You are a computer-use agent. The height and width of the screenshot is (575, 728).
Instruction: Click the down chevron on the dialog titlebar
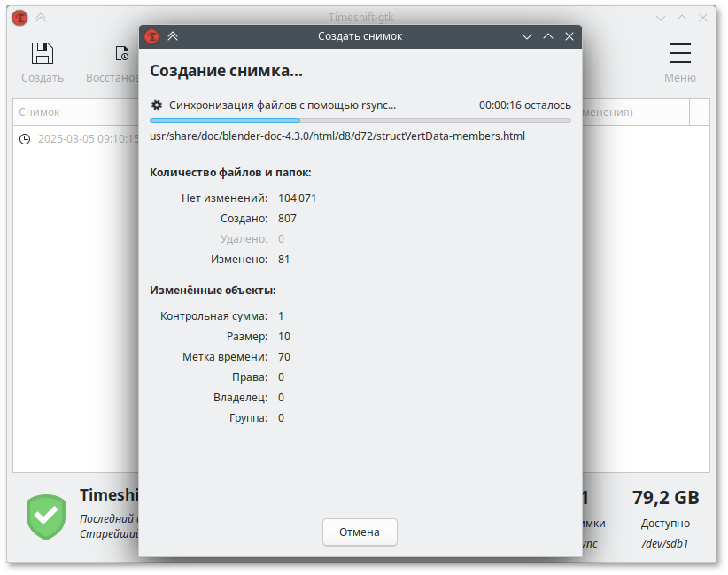tap(527, 36)
